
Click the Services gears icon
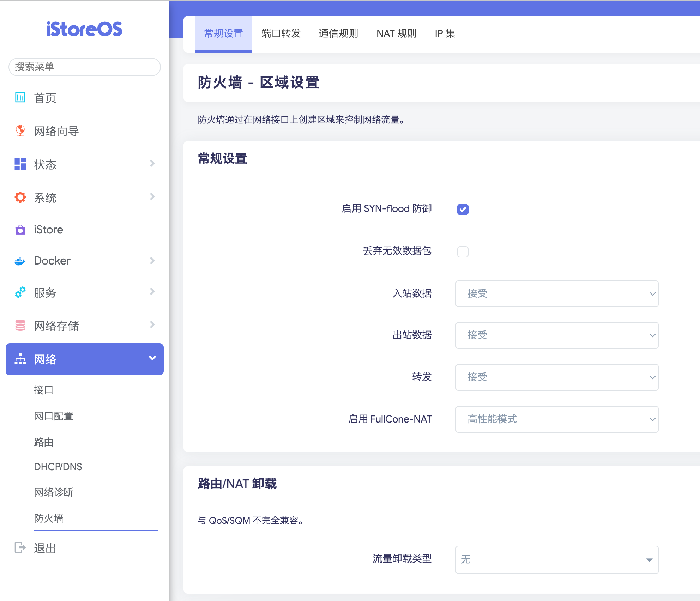[x=20, y=292]
